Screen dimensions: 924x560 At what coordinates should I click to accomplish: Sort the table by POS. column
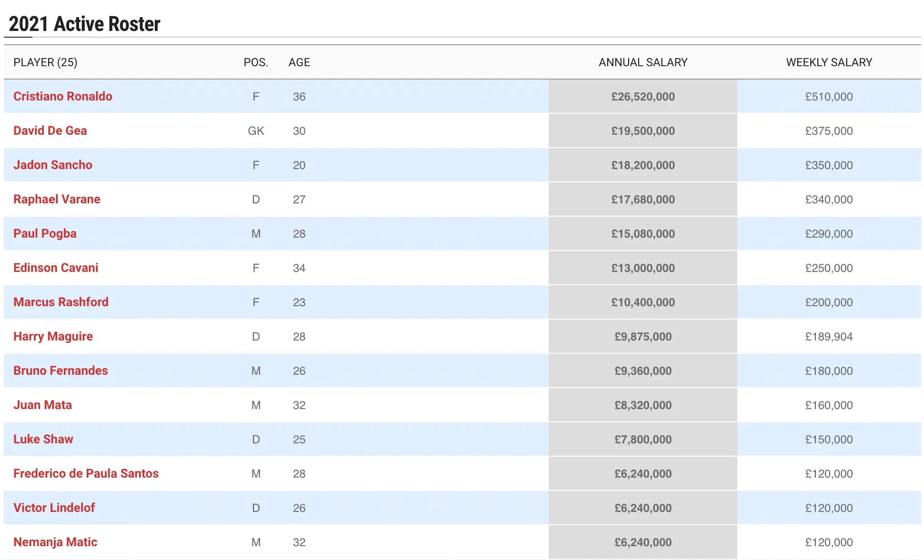click(x=256, y=62)
